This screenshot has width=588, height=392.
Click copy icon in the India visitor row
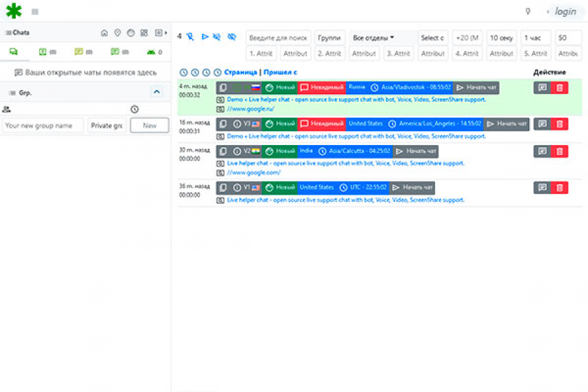[223, 151]
